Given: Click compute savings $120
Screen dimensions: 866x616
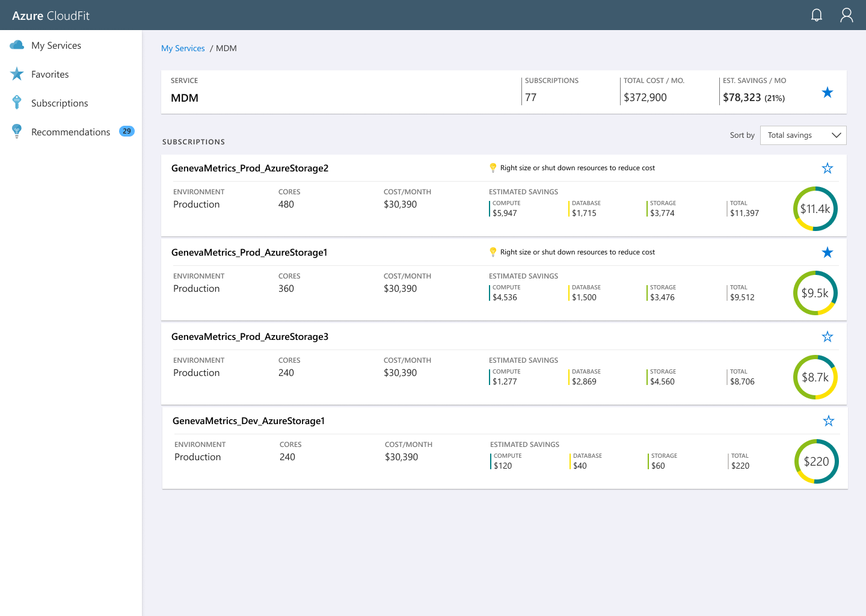Looking at the screenshot, I should [x=503, y=466].
